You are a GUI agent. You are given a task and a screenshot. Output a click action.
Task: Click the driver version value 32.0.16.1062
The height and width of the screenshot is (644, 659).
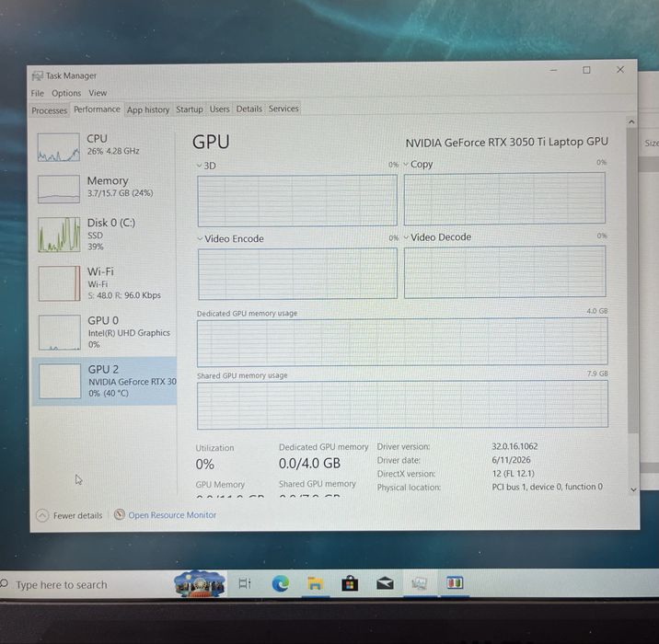point(514,446)
